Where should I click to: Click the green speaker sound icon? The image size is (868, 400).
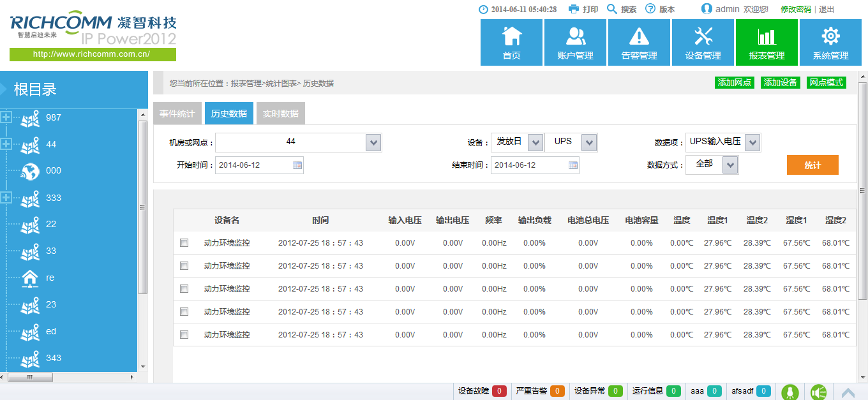click(819, 392)
